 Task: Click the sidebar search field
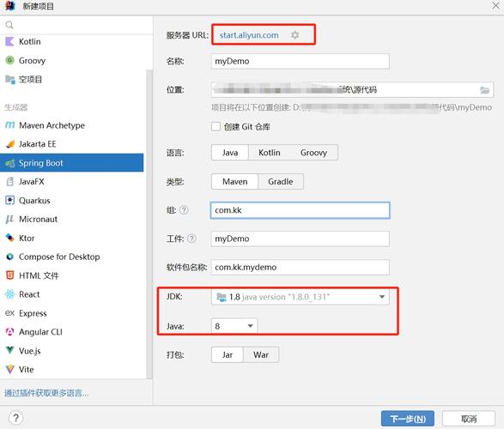pyautogui.click(x=76, y=25)
